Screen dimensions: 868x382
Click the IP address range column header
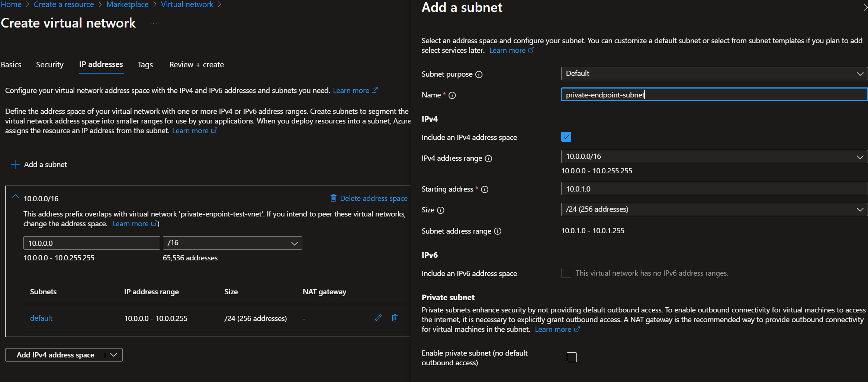coord(151,292)
